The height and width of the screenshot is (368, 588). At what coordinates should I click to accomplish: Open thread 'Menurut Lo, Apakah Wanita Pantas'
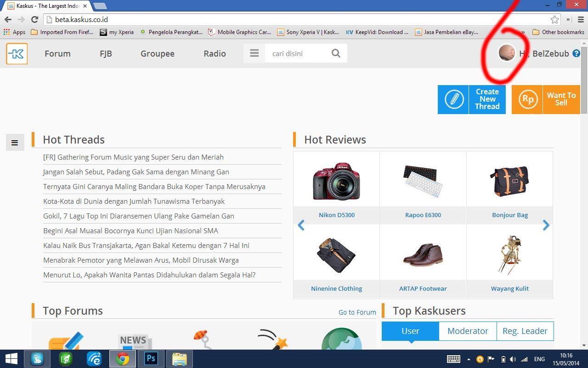click(x=149, y=275)
